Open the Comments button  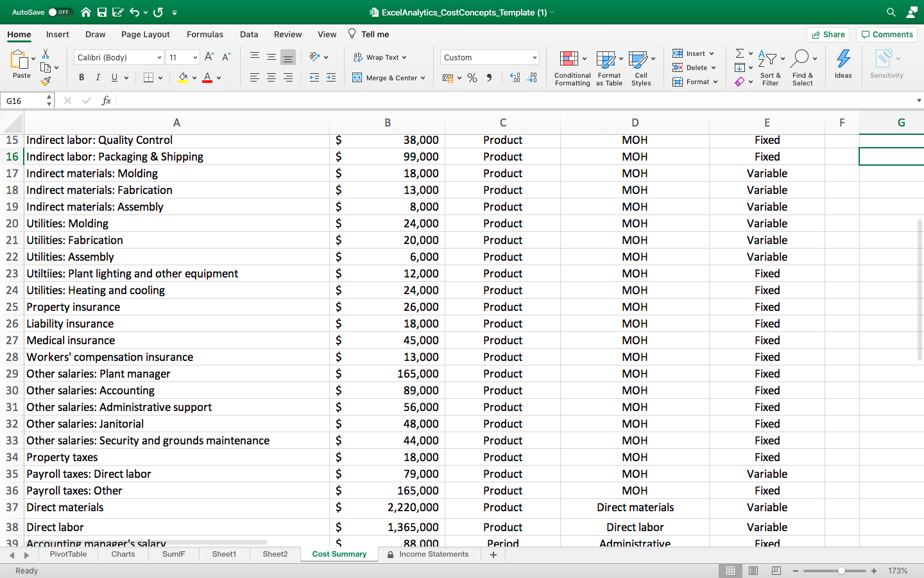(887, 35)
